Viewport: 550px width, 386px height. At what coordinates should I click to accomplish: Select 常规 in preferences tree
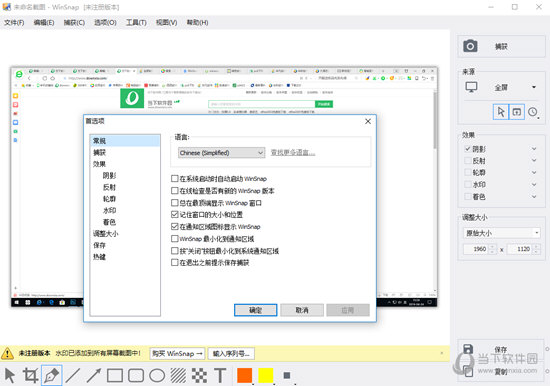pyautogui.click(x=125, y=141)
